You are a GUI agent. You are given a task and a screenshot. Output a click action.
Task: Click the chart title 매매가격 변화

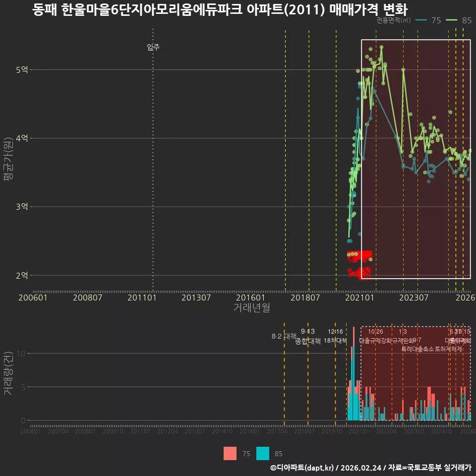coord(368,9)
